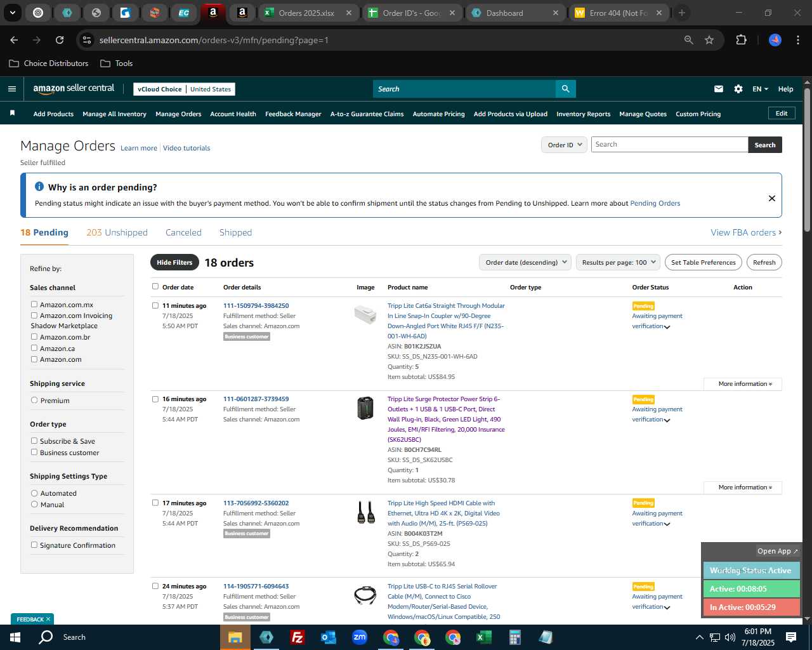Viewport: 812px width, 650px height.
Task: Open Manage All Inventory menu item
Action: coord(114,114)
